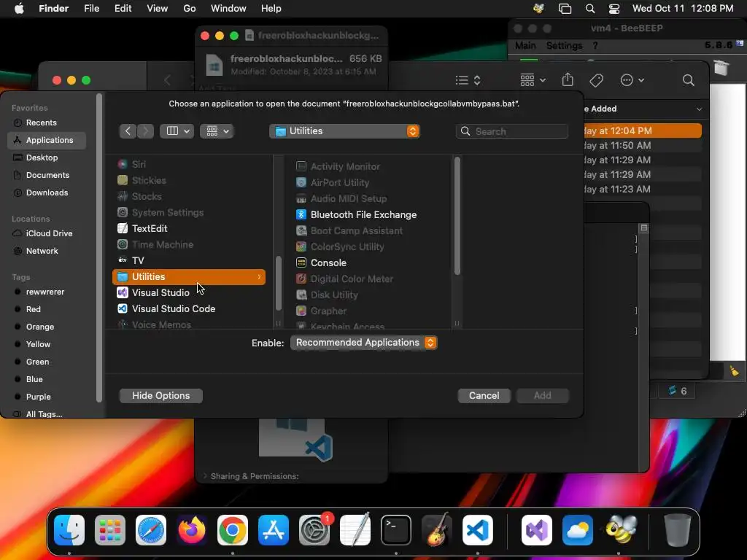This screenshot has height=560, width=747.
Task: Open the Window menu
Action: click(x=228, y=9)
